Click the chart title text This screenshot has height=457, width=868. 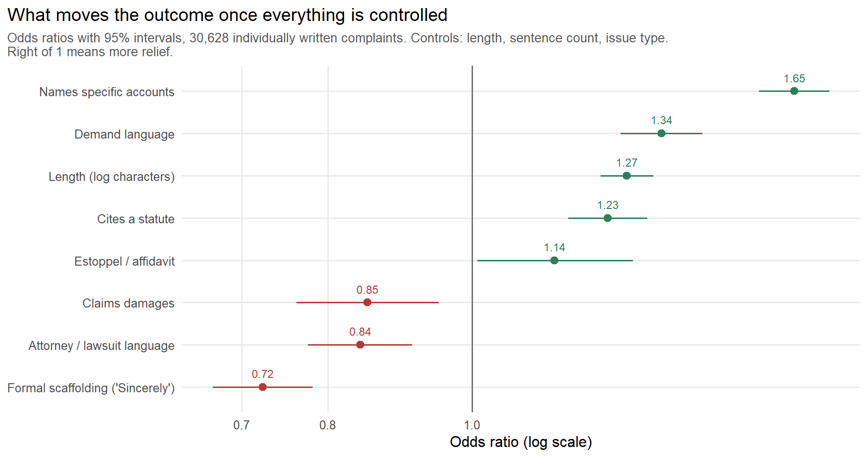pos(227,15)
